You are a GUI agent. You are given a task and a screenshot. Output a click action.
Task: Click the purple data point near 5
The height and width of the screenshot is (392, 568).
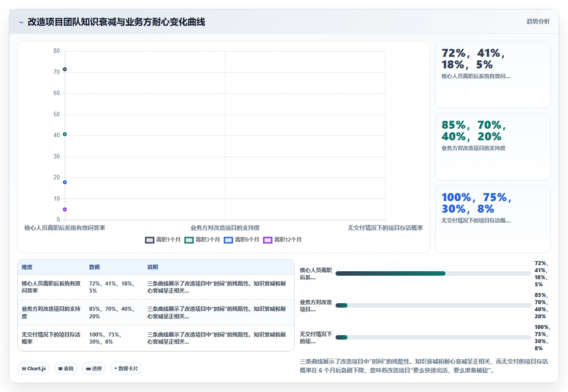pyautogui.click(x=65, y=210)
